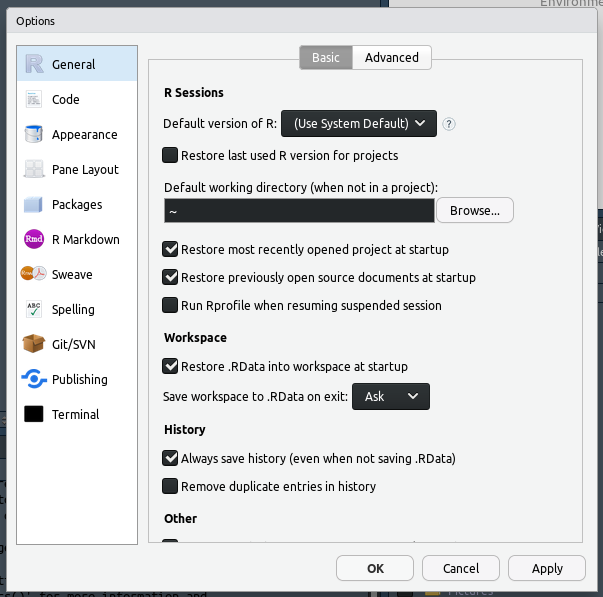This screenshot has height=597, width=603.
Task: Select Packages label in the sidebar
Action: [x=77, y=205]
